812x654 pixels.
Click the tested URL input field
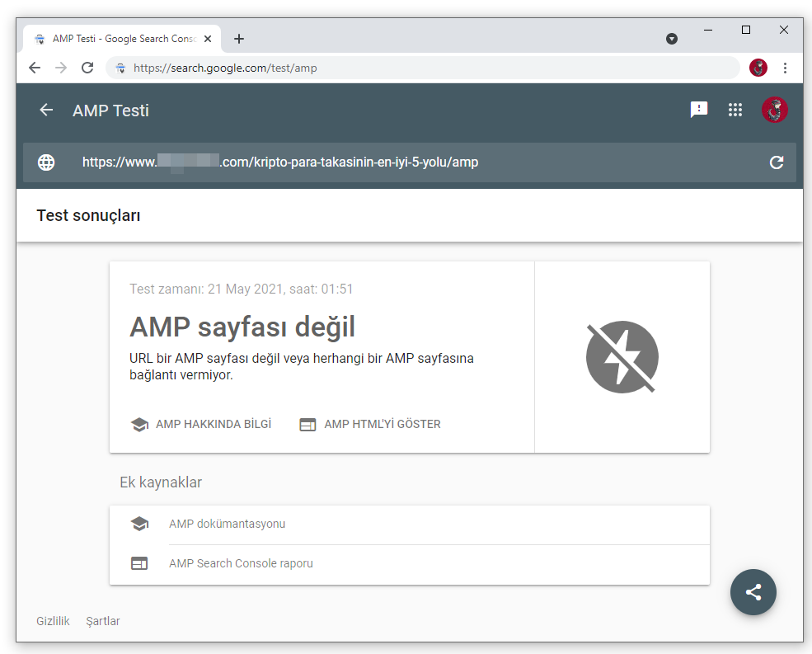412,162
